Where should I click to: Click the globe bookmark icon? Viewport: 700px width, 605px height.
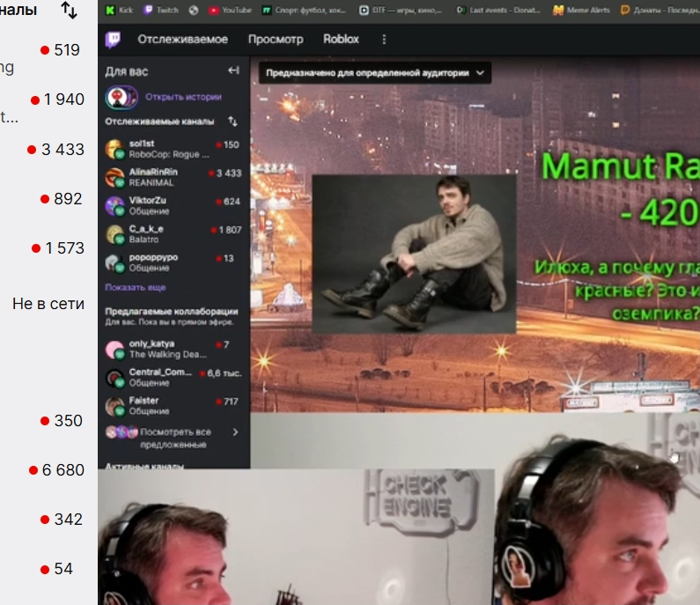(194, 10)
